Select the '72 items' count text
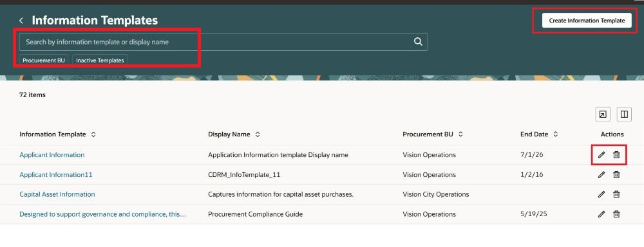644x247 pixels. (32, 95)
